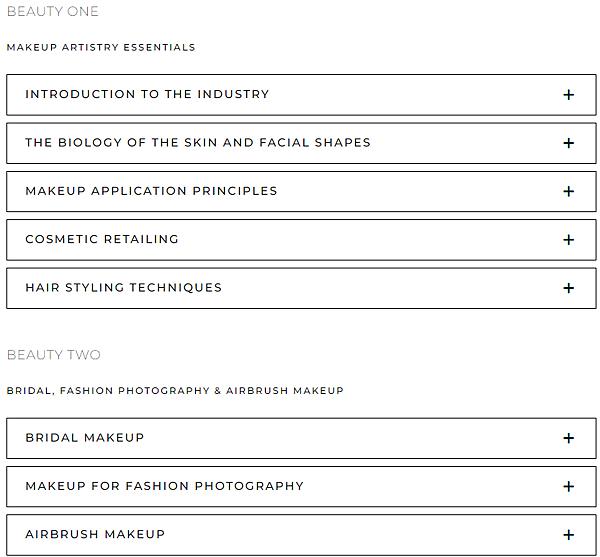
Task: Expand The Biology of the Skin accordion
Action: pos(198,143)
